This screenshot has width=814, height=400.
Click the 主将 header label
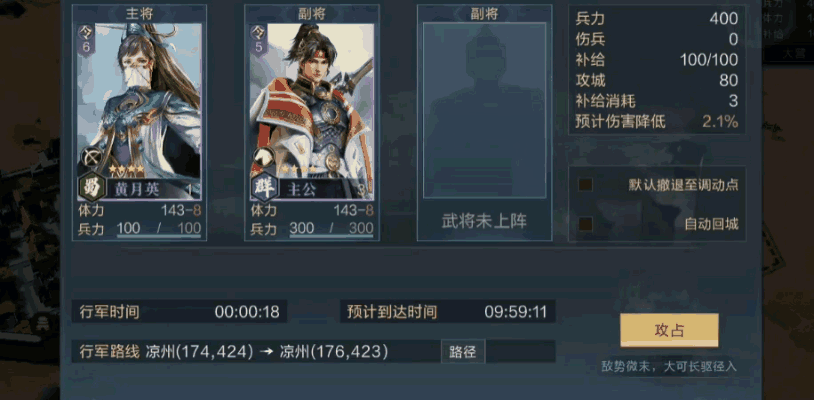tap(139, 13)
